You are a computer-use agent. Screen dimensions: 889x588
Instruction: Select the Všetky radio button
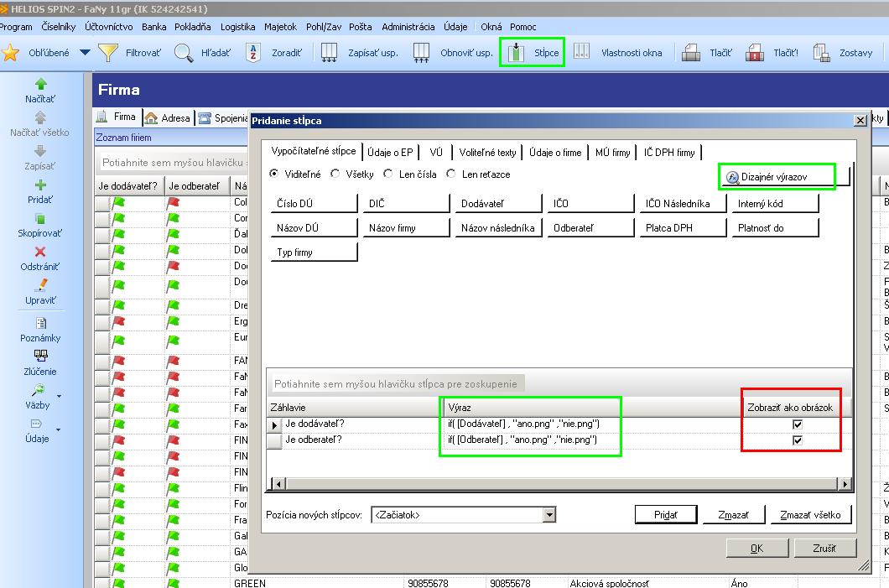(335, 174)
